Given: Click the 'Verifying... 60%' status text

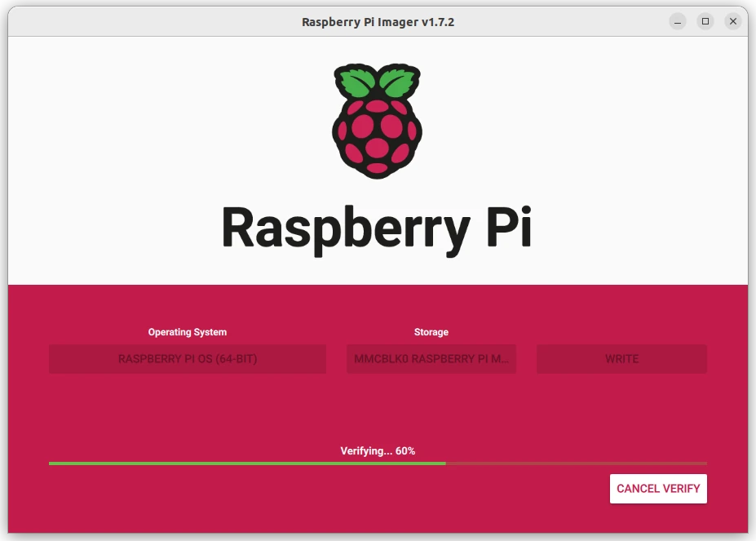Looking at the screenshot, I should (x=378, y=450).
